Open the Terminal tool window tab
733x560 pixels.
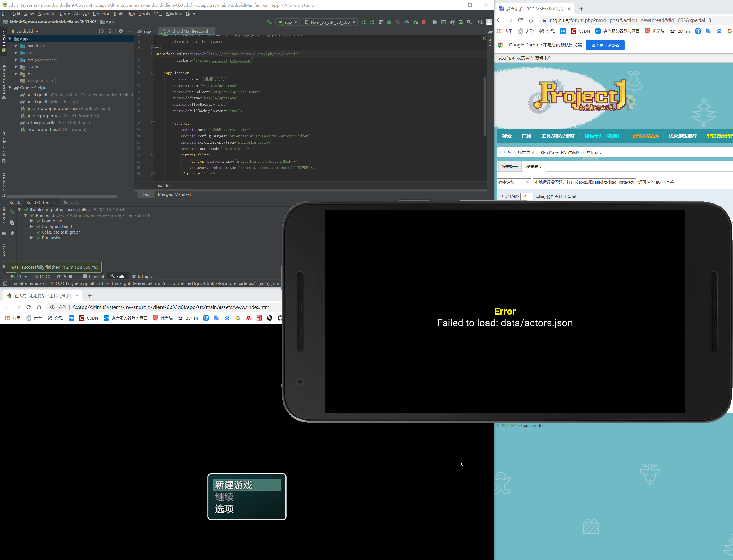pyautogui.click(x=94, y=276)
